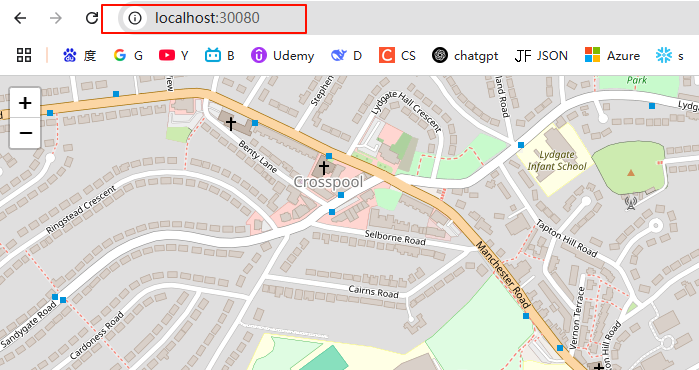The height and width of the screenshot is (370, 699).
Task: Open the Google G bookmark
Action: pos(128,56)
